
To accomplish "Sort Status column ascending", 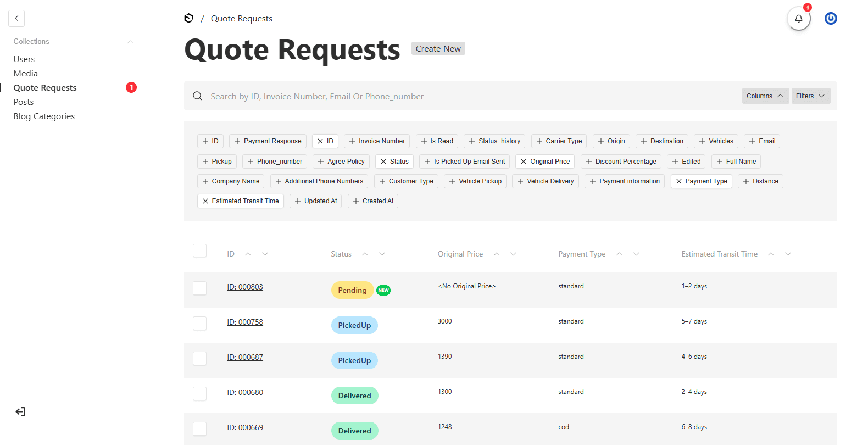I will [x=365, y=254].
